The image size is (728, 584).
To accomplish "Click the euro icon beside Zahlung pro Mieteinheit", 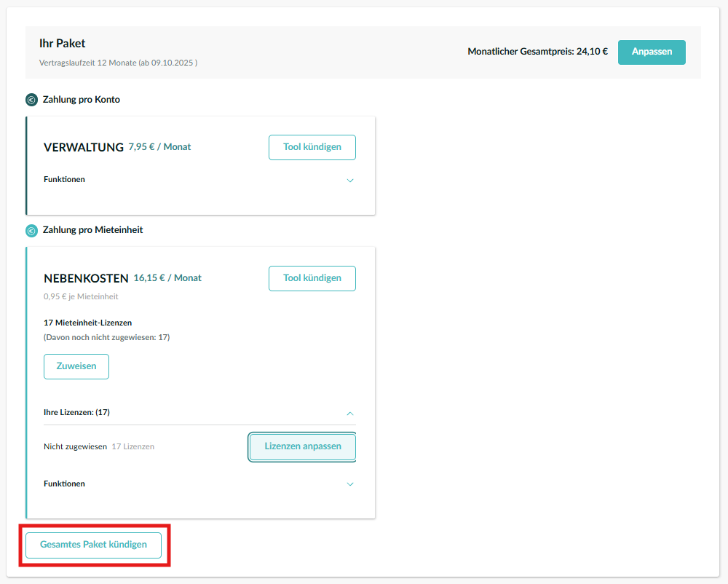I will click(x=31, y=231).
